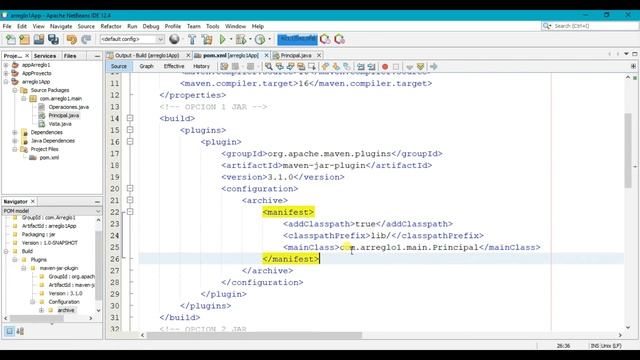
Task: Collapse the Source Packages node
Action: 15,90
